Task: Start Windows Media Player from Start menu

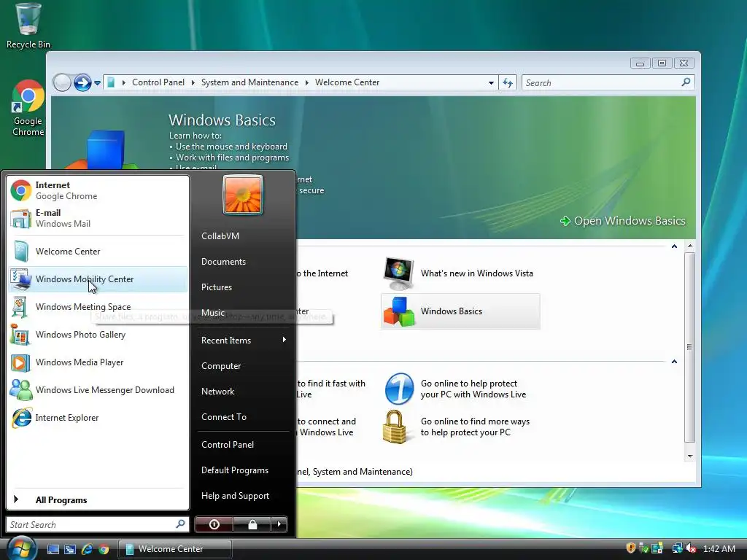Action: click(x=98, y=362)
